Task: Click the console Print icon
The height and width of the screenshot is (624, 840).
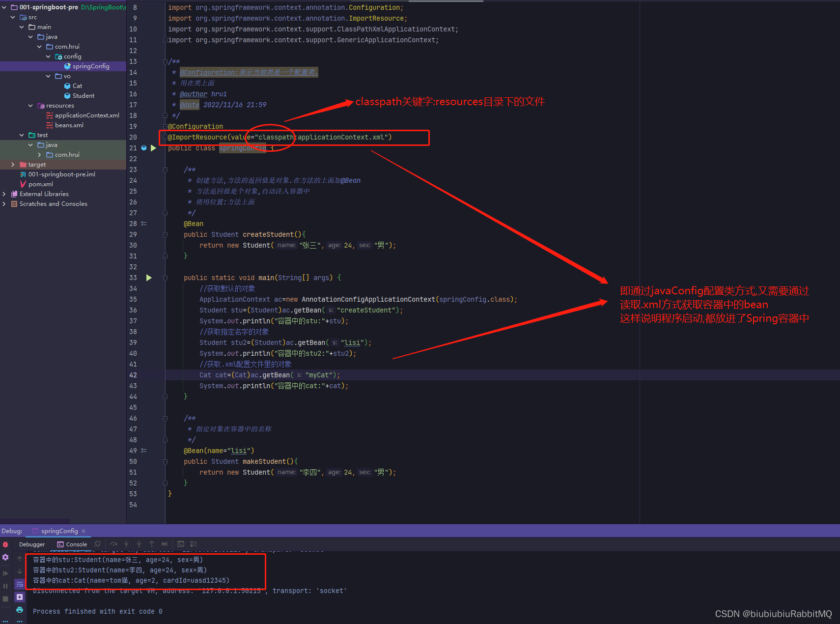Action: coord(20,610)
